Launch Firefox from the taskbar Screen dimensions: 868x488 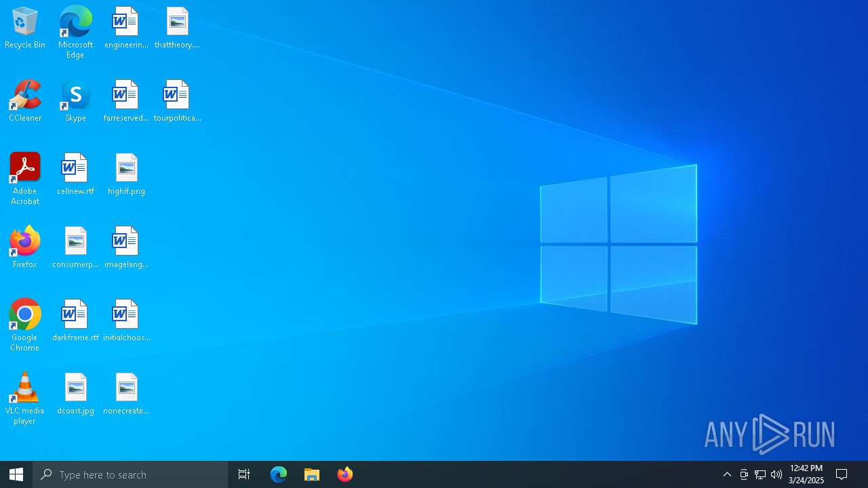point(345,474)
